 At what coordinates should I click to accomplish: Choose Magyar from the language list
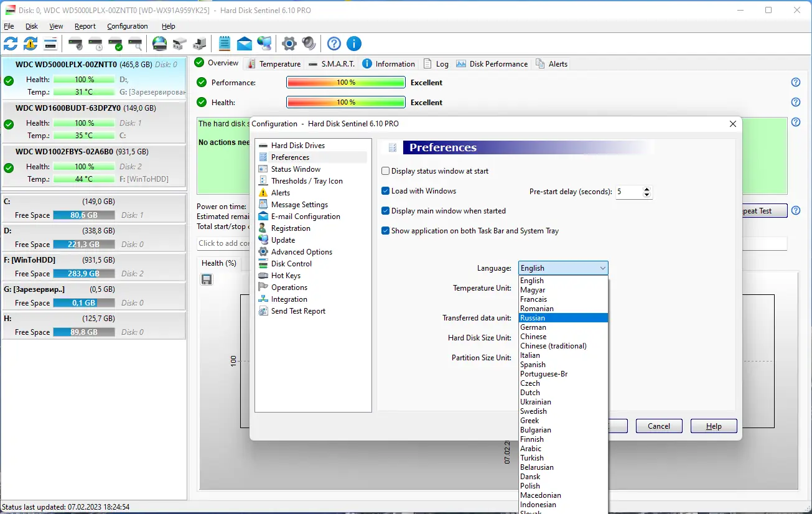tap(563, 290)
